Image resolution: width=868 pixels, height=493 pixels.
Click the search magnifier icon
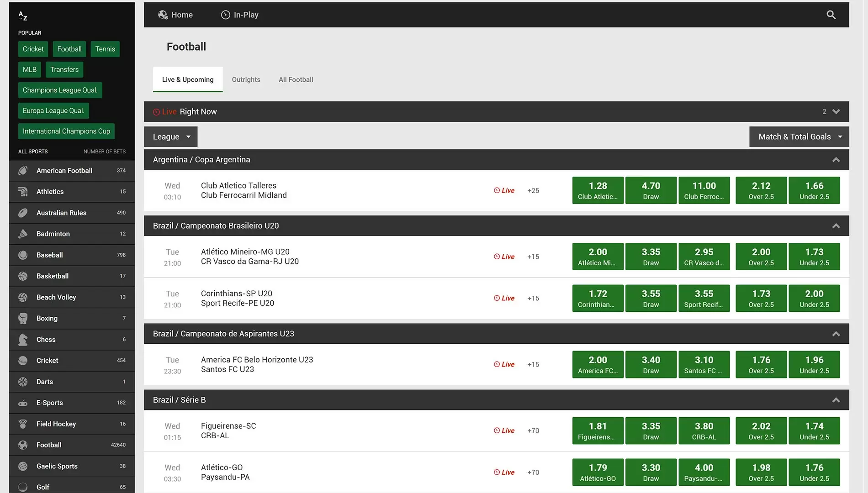pyautogui.click(x=831, y=15)
